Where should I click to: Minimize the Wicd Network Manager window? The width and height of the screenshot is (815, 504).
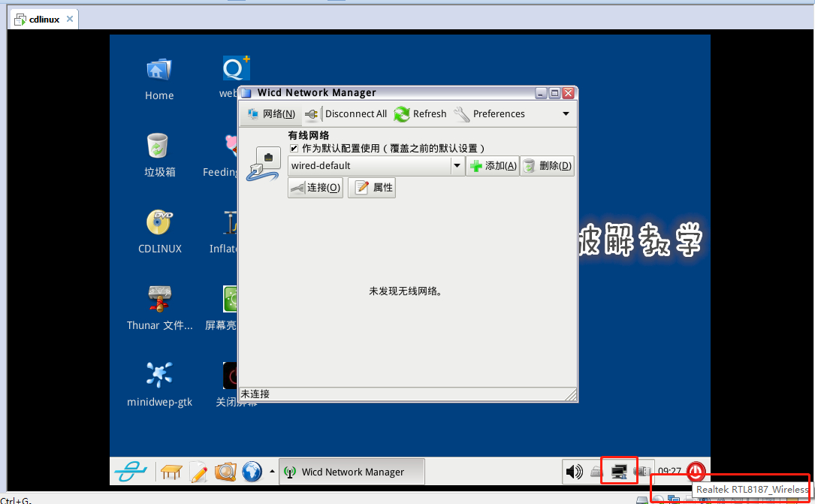541,93
